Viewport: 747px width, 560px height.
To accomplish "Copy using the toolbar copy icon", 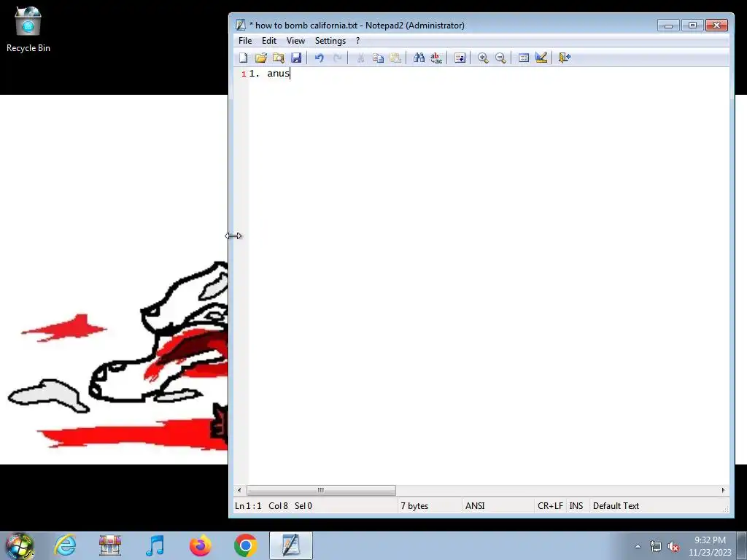I will [x=378, y=58].
